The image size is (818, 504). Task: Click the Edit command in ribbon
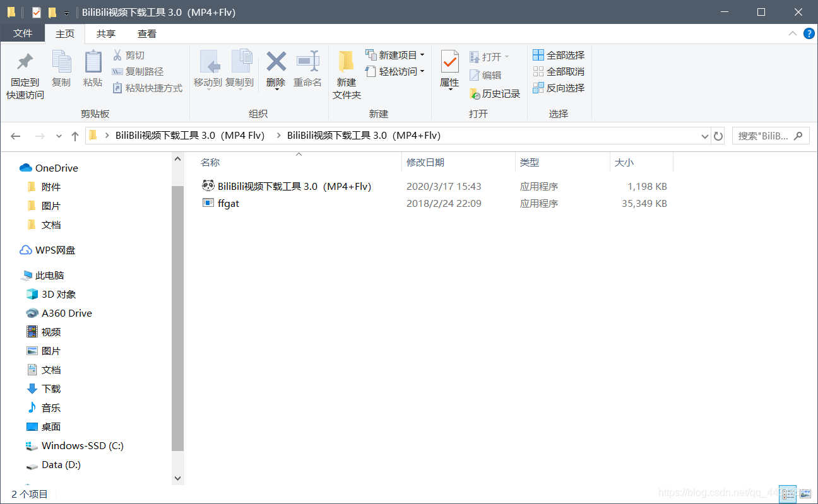(x=485, y=76)
